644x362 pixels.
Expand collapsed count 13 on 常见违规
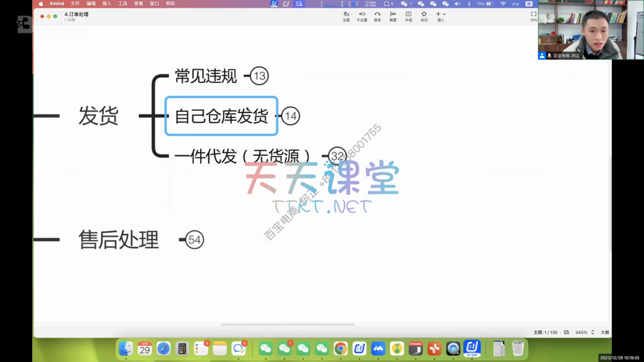(x=259, y=77)
